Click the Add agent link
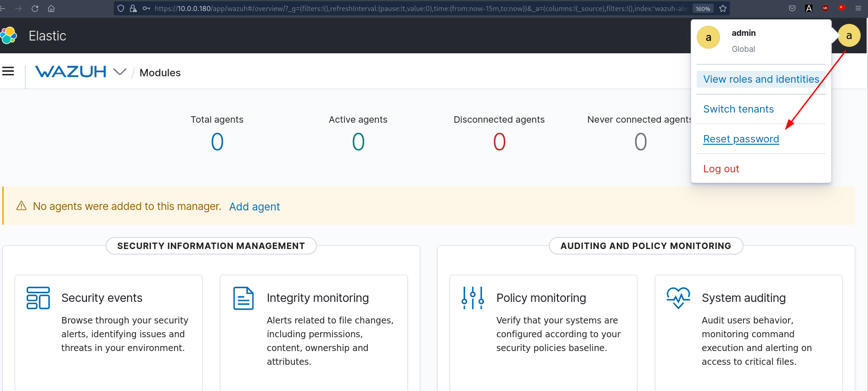 tap(254, 207)
